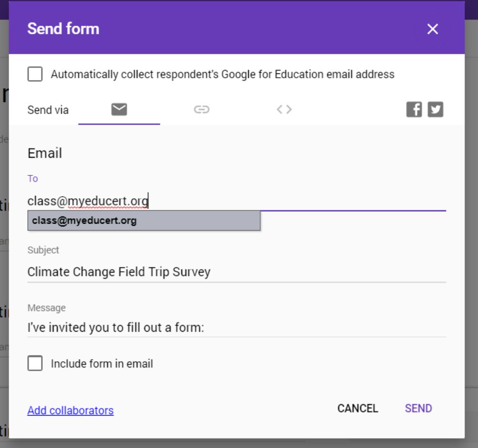Pick class@myeducert.org autocomplete suggestion

coord(144,220)
